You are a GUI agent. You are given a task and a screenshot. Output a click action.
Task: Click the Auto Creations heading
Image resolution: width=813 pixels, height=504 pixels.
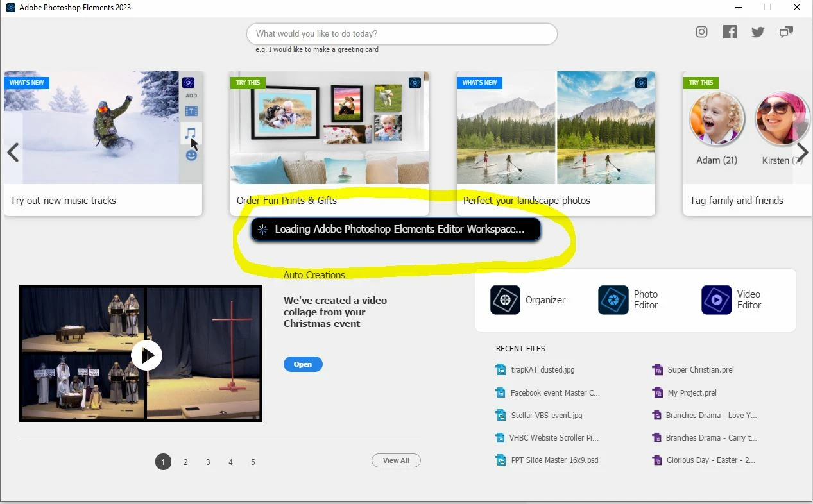point(314,274)
